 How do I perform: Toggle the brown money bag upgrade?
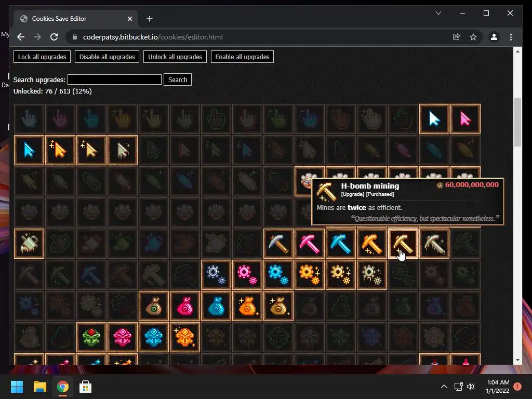[x=154, y=306]
